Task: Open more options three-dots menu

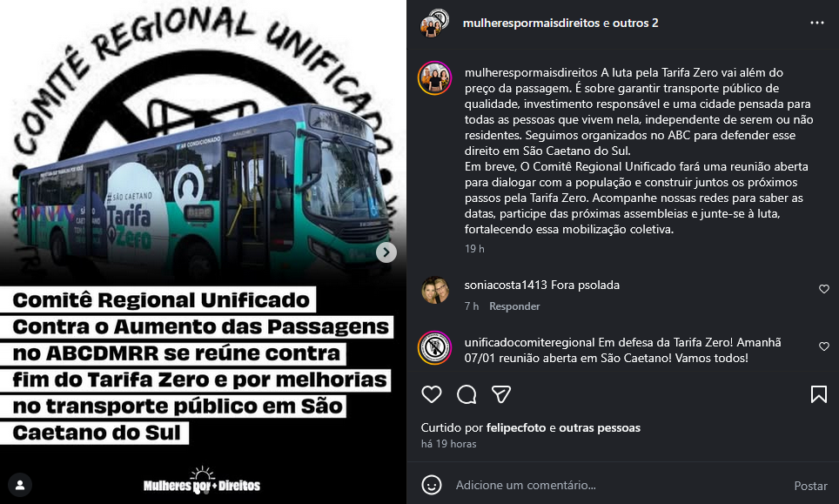Action: [817, 23]
